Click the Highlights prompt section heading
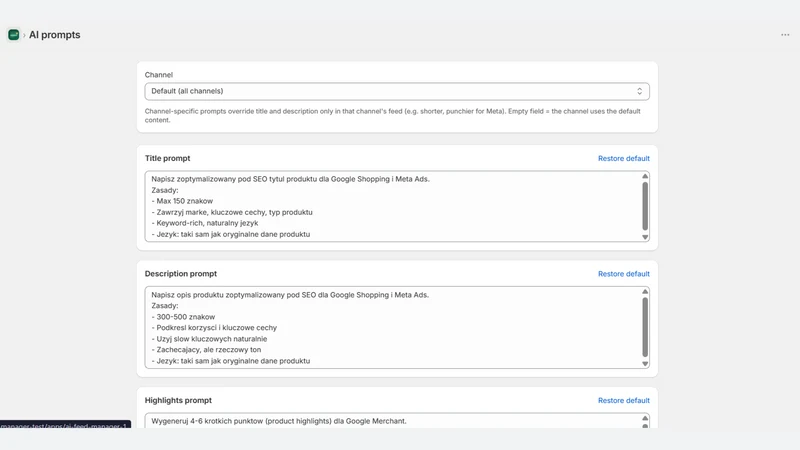800x450 pixels. [x=178, y=401]
